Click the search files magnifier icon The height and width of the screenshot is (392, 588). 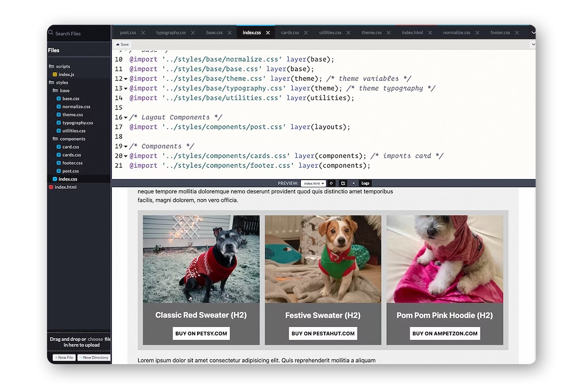(51, 32)
